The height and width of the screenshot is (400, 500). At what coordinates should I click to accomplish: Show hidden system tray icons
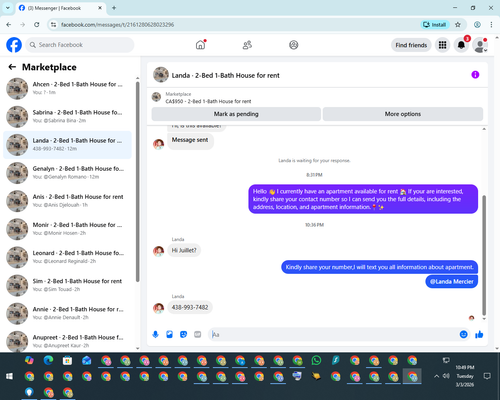pos(436,376)
